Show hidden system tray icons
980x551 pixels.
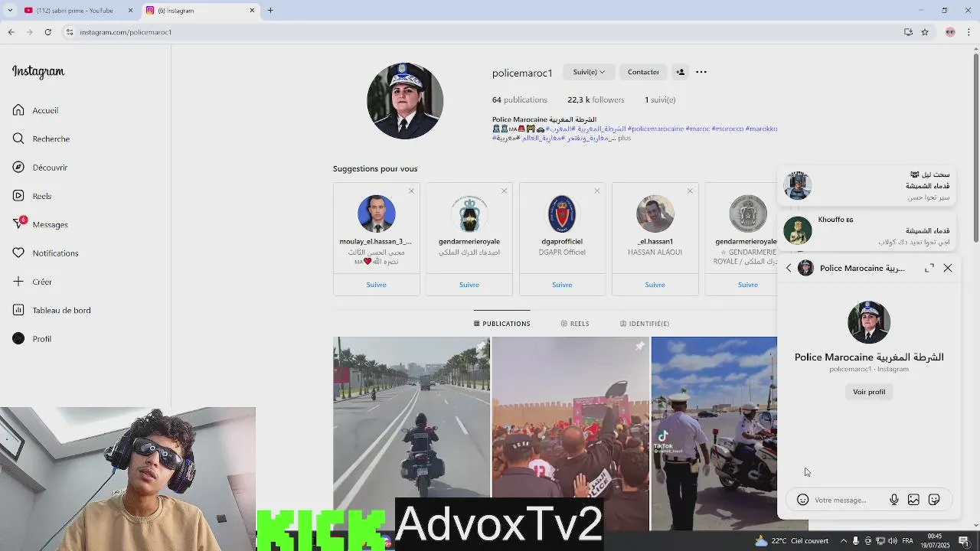coord(844,540)
